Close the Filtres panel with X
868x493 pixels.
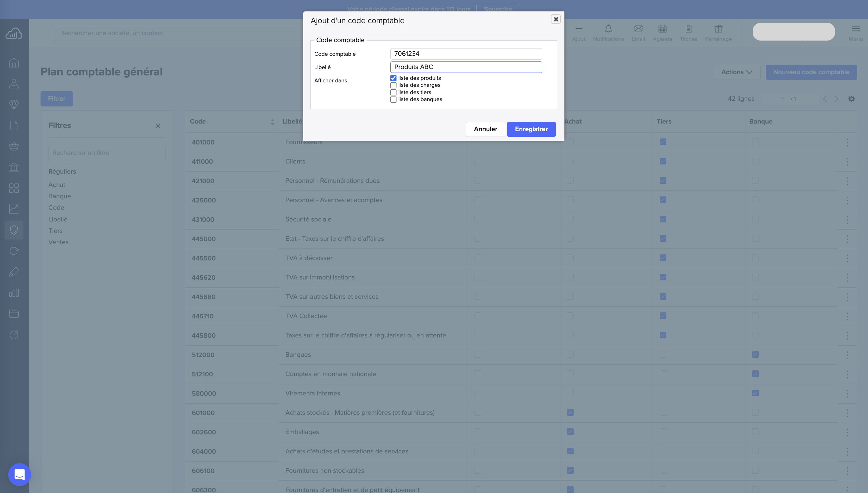158,126
